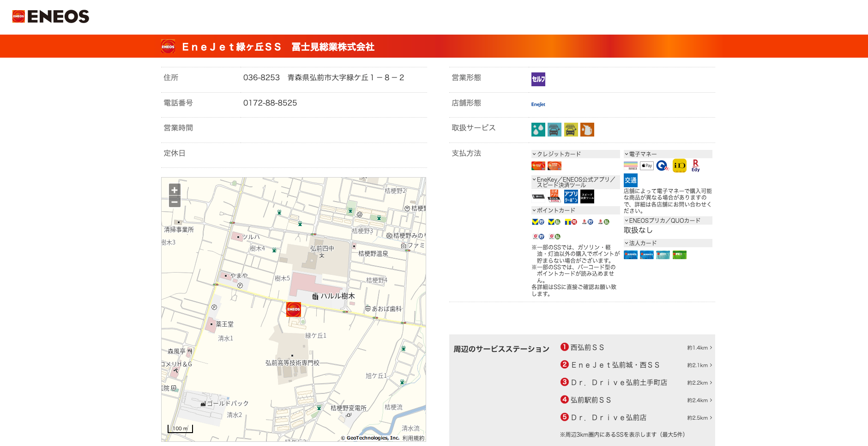Click the d point 貯 (earn) icon
The width and height of the screenshot is (868, 446).
point(538,237)
